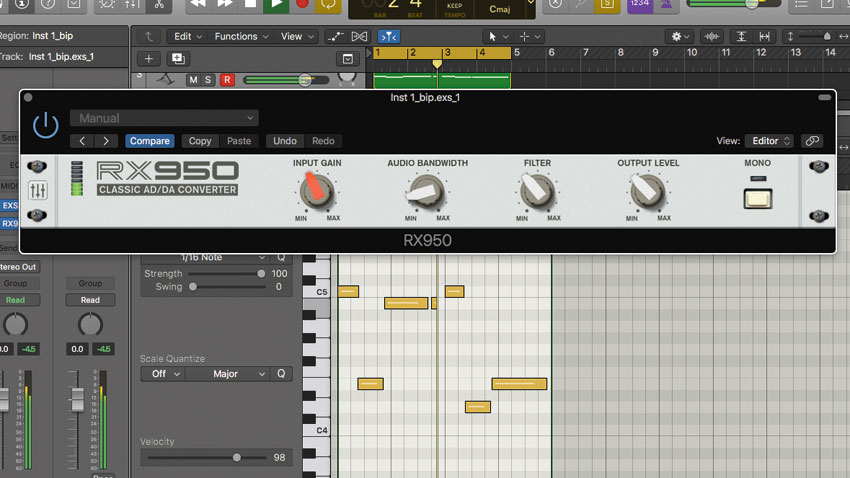
Task: Open the gear settings menu in toolbar
Action: [x=680, y=37]
